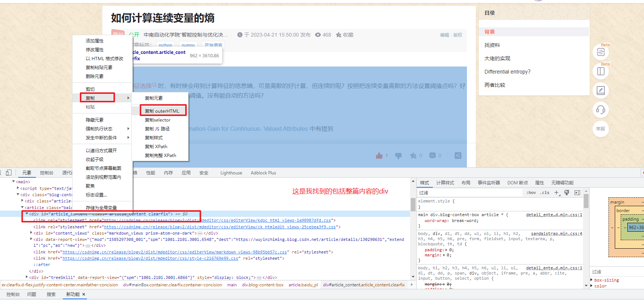Expand the color computed property

592,286
